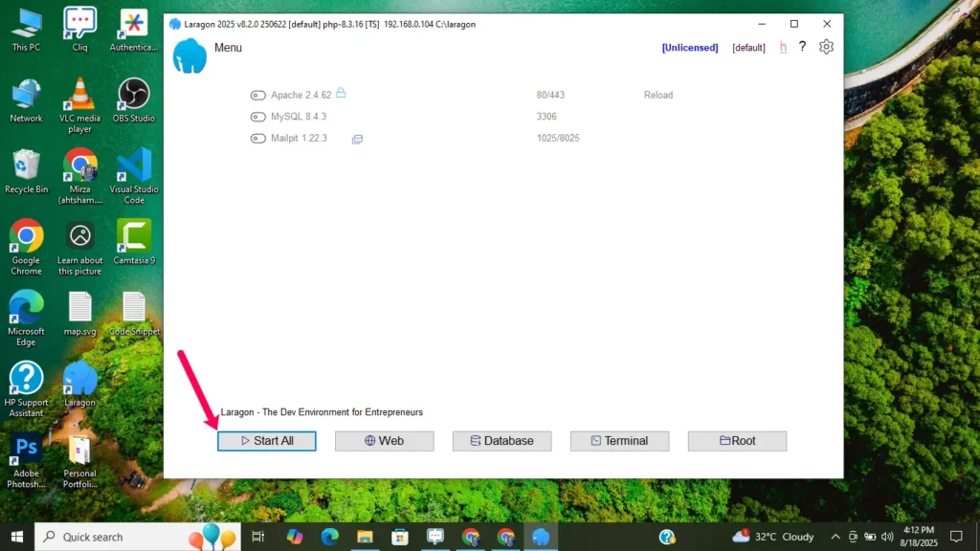This screenshot has height=551, width=980.
Task: Open Visual Studio Code desktop icon
Action: point(134,165)
